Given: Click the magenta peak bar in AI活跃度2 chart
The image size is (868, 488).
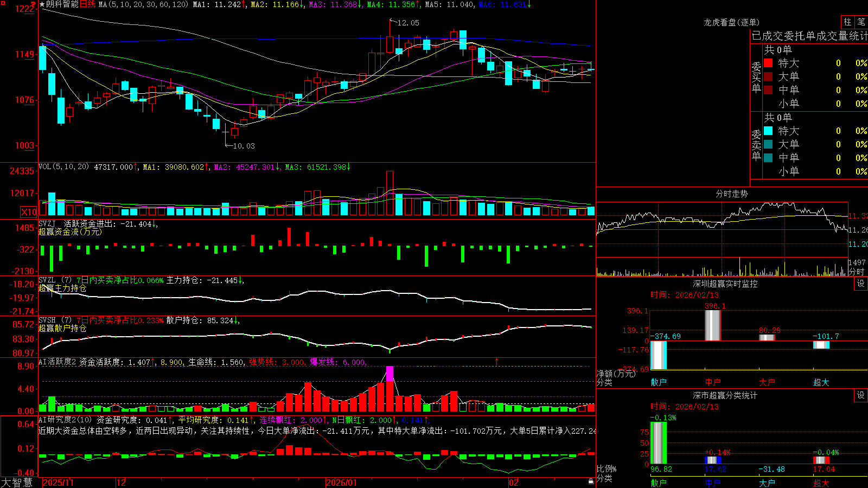Looking at the screenshot, I should point(390,374).
